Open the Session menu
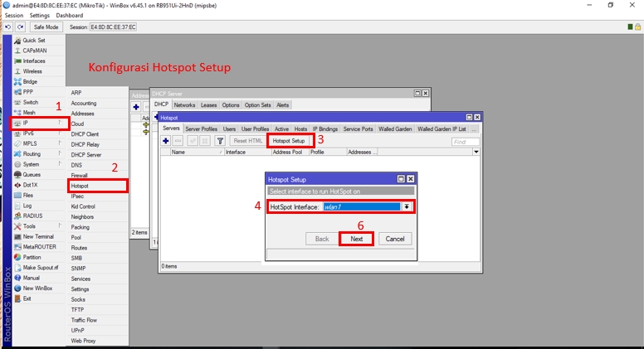Viewport: 644px width, 349px height. [x=14, y=15]
